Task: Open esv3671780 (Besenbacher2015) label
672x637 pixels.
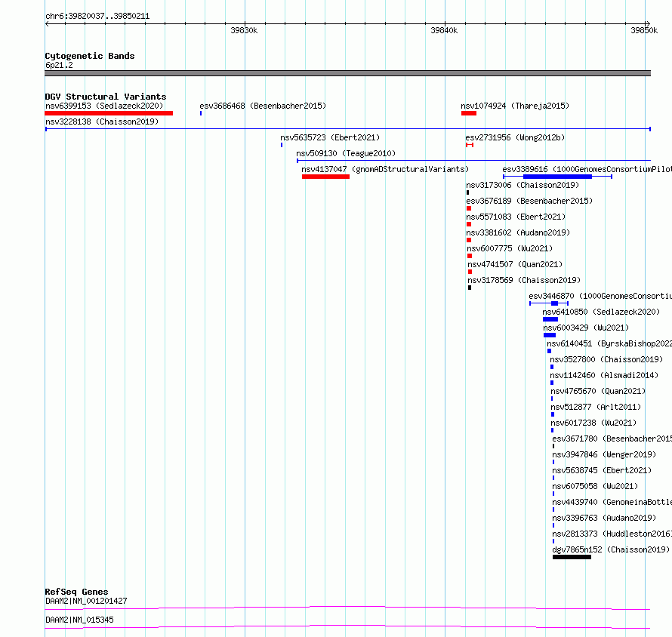Action: coord(612,439)
